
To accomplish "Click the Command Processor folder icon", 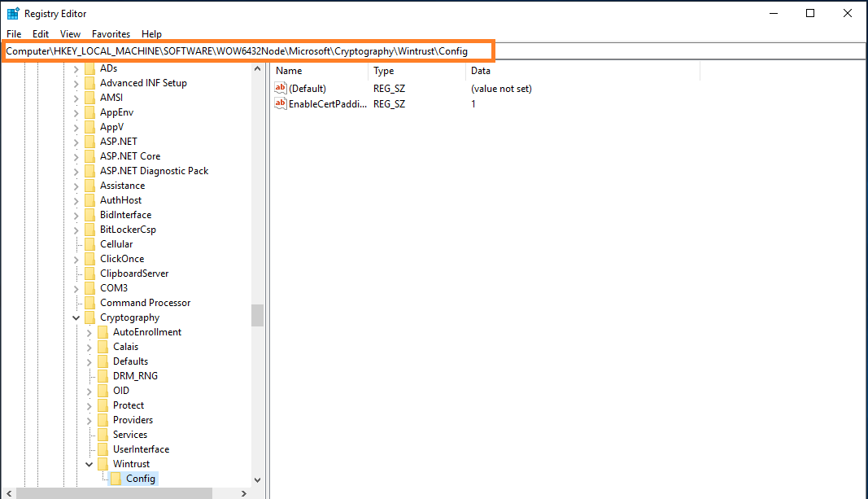I will [x=89, y=304].
